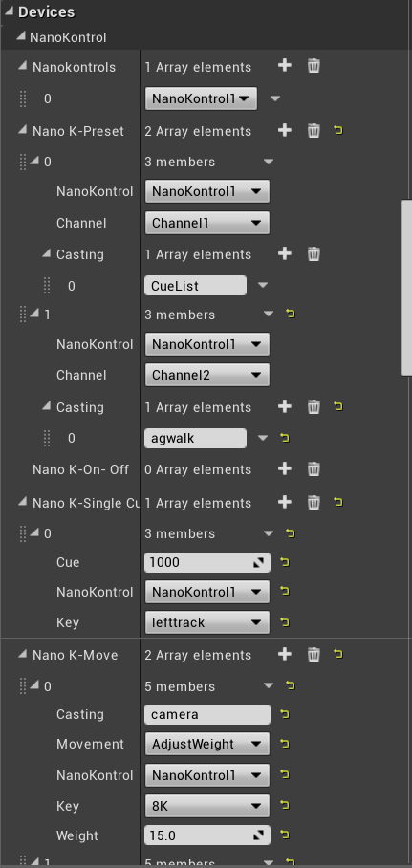Empty the Nanokontrols array with trash icon
The height and width of the screenshot is (868, 412).
click(x=314, y=66)
